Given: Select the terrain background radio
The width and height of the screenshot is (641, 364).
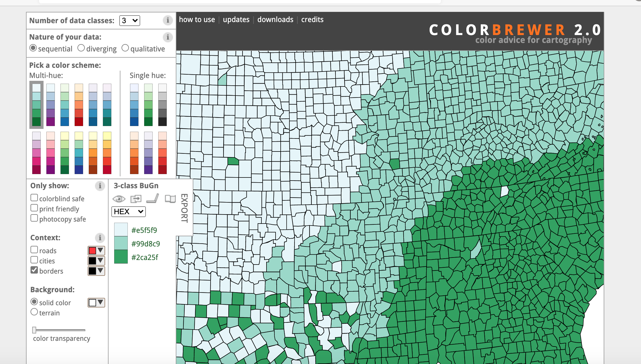Looking at the screenshot, I should pyautogui.click(x=34, y=312).
